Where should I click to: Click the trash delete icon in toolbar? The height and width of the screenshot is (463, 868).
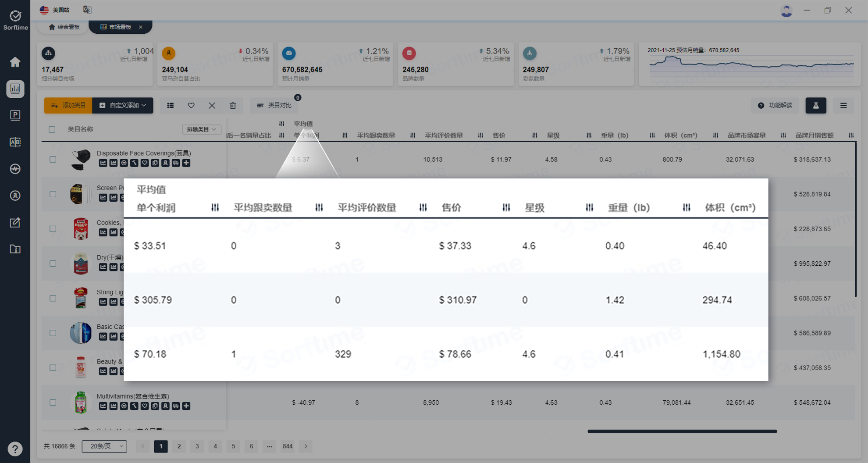(233, 105)
